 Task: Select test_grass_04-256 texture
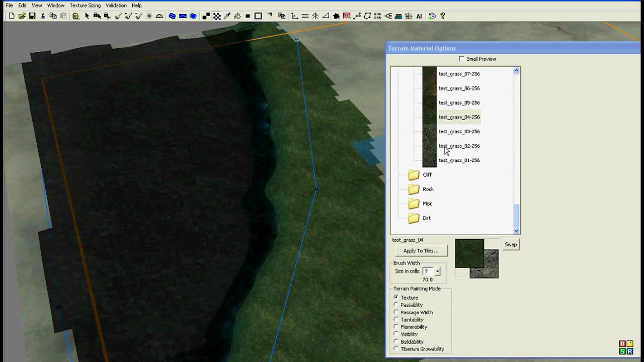(x=459, y=117)
